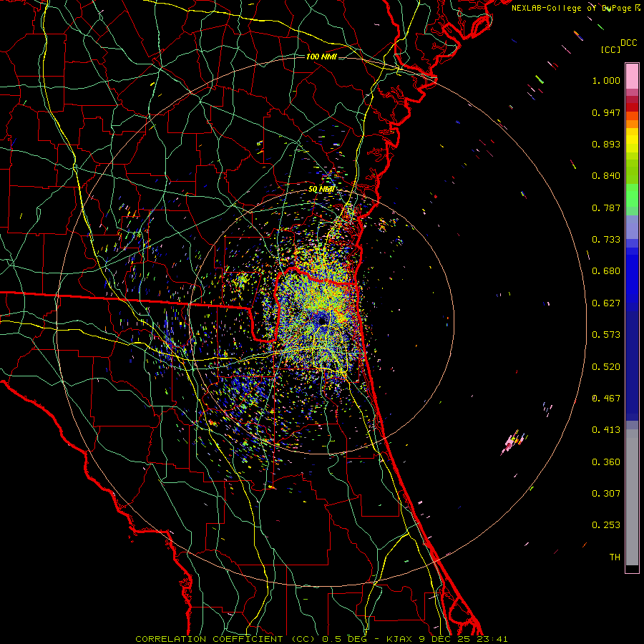Click the KJAX 9 DEC 25 23:41 timestamp

click(447, 639)
